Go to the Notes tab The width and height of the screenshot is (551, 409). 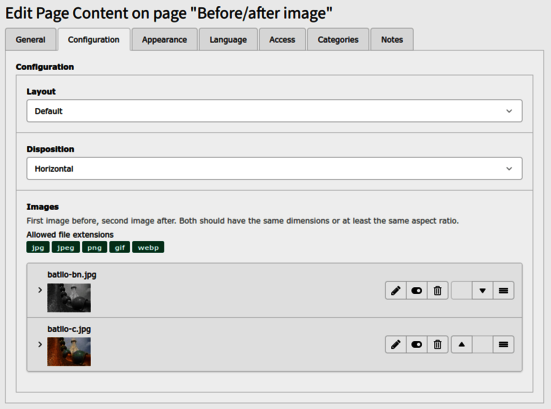pyautogui.click(x=392, y=40)
